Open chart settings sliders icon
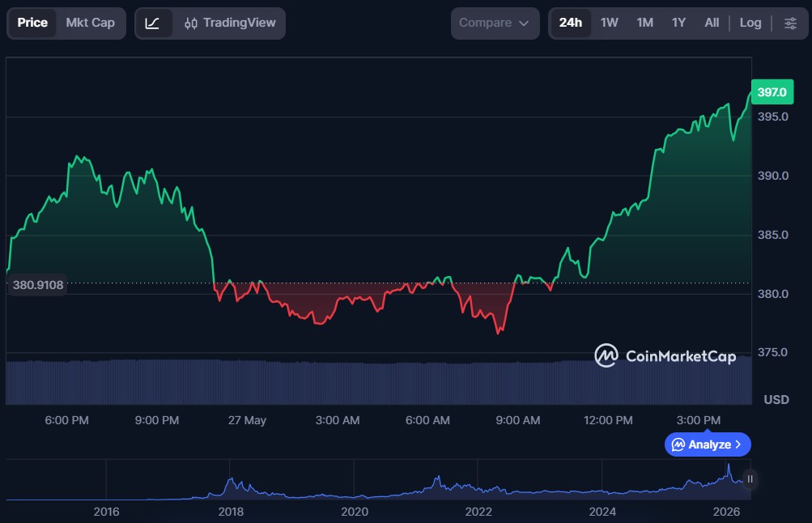812x523 pixels. point(790,23)
